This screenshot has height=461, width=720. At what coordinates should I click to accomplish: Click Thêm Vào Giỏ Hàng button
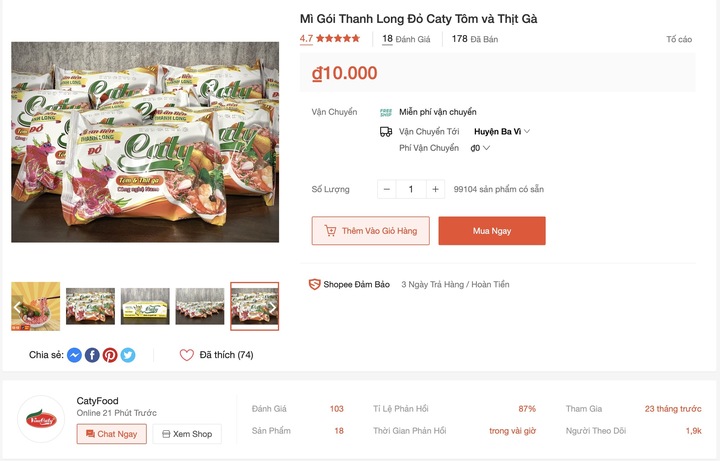(370, 231)
